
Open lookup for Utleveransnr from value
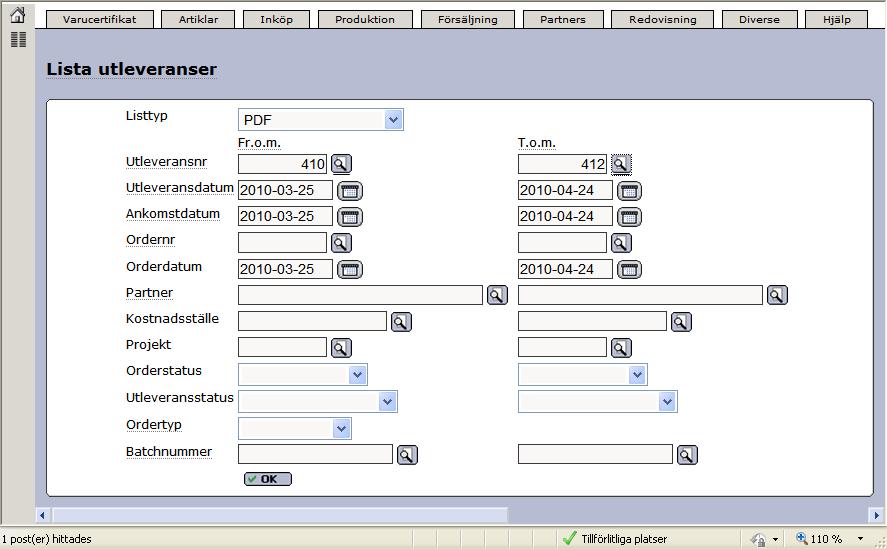341,164
